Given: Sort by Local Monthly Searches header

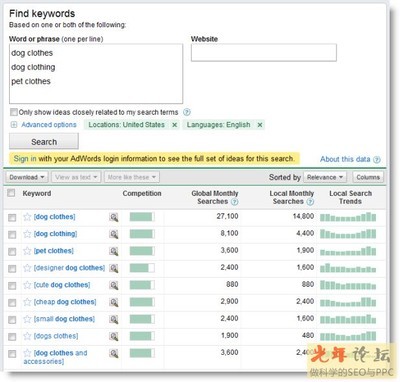Looking at the screenshot, I should (x=292, y=198).
